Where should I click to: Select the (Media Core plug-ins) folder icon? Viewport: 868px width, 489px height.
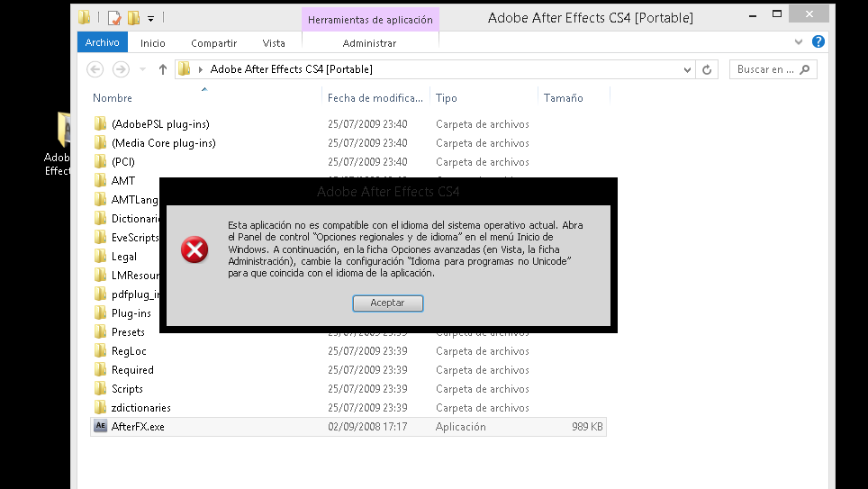point(100,142)
